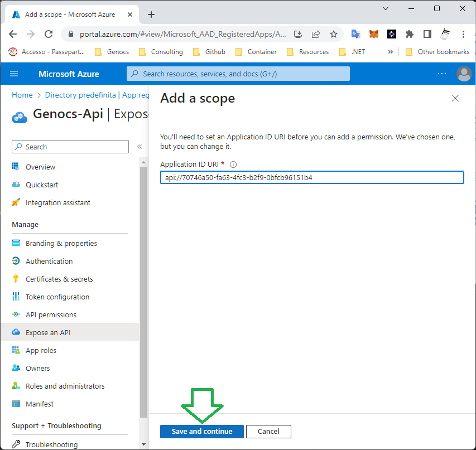
Task: Go to Directory predefinita breadcrumb link
Action: coord(80,95)
